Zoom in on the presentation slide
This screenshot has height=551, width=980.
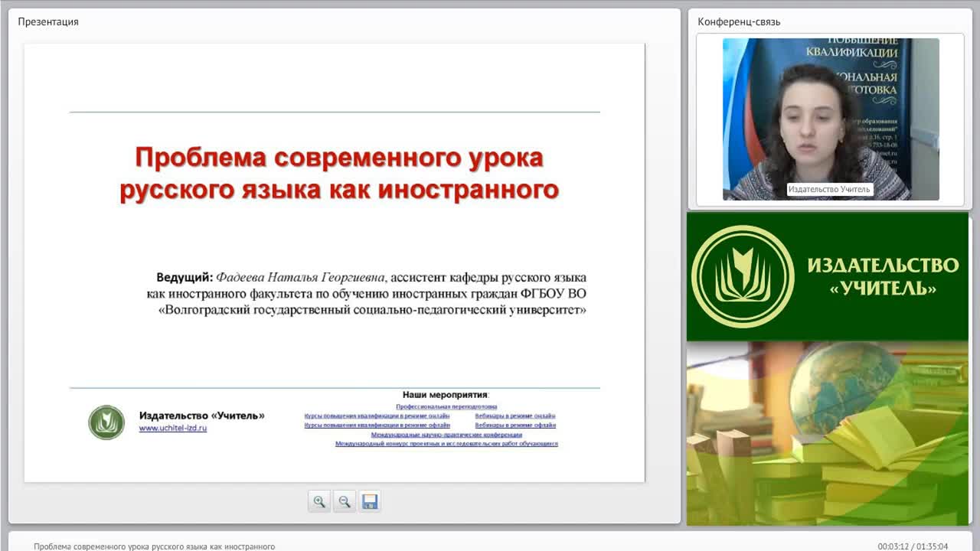point(319,501)
